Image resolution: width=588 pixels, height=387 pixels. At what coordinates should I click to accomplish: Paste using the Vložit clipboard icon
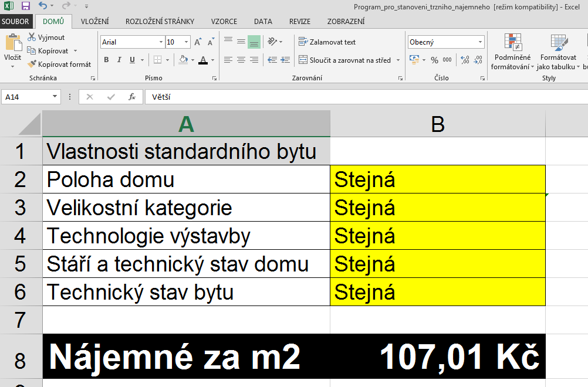coord(13,42)
